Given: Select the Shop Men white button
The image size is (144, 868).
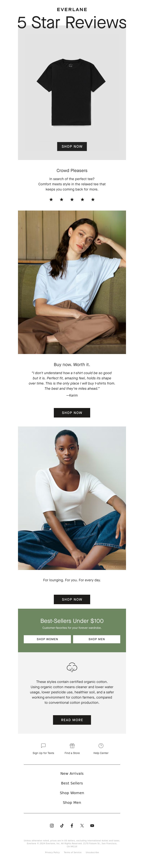Looking at the screenshot, I should coord(97,639).
